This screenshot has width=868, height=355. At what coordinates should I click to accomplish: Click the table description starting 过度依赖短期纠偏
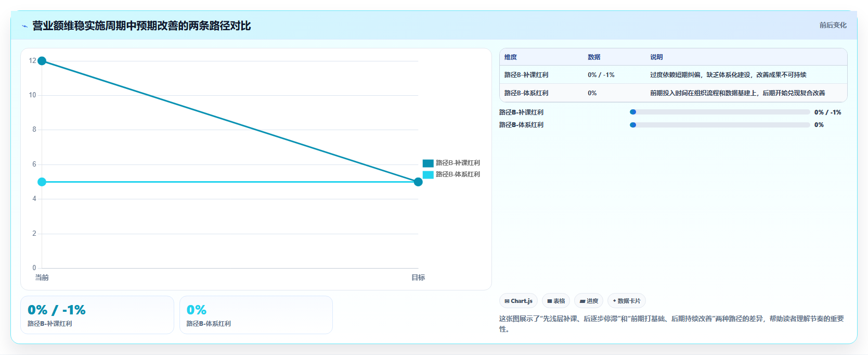pyautogui.click(x=728, y=75)
